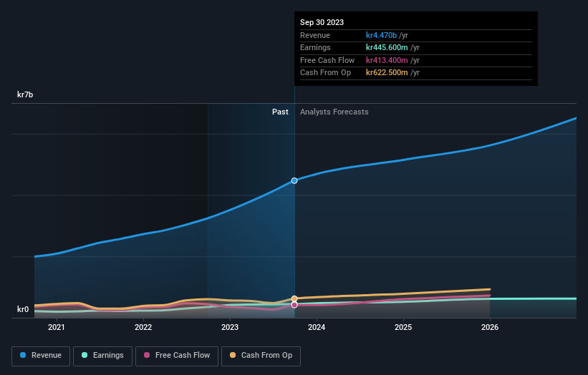The image size is (588, 375).
Task: Toggle the Cash From Op series
Action: pos(261,356)
